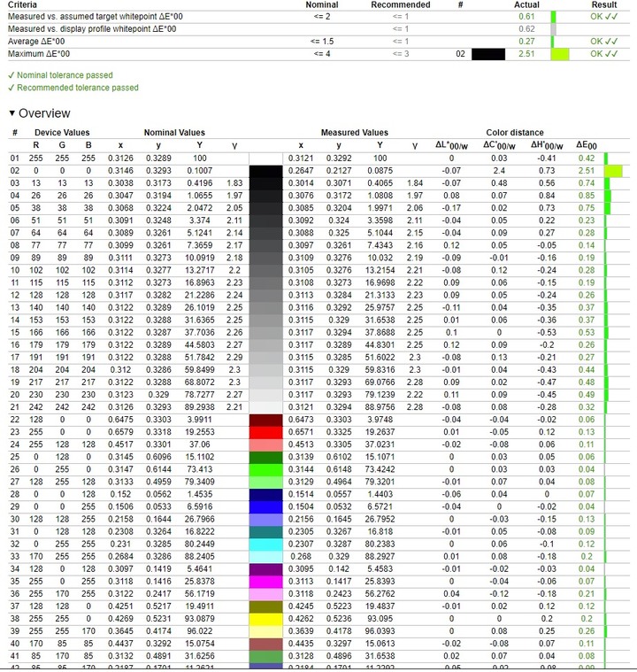Viewport: 637px width, 672px height.
Task: Click the 'Maximum ΔE*00' criteria row
Action: [x=318, y=54]
